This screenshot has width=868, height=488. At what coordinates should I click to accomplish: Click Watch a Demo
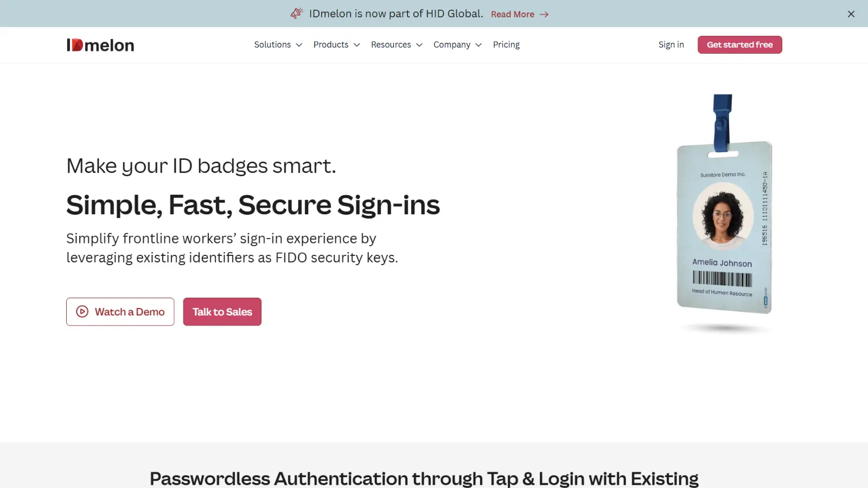click(x=120, y=312)
